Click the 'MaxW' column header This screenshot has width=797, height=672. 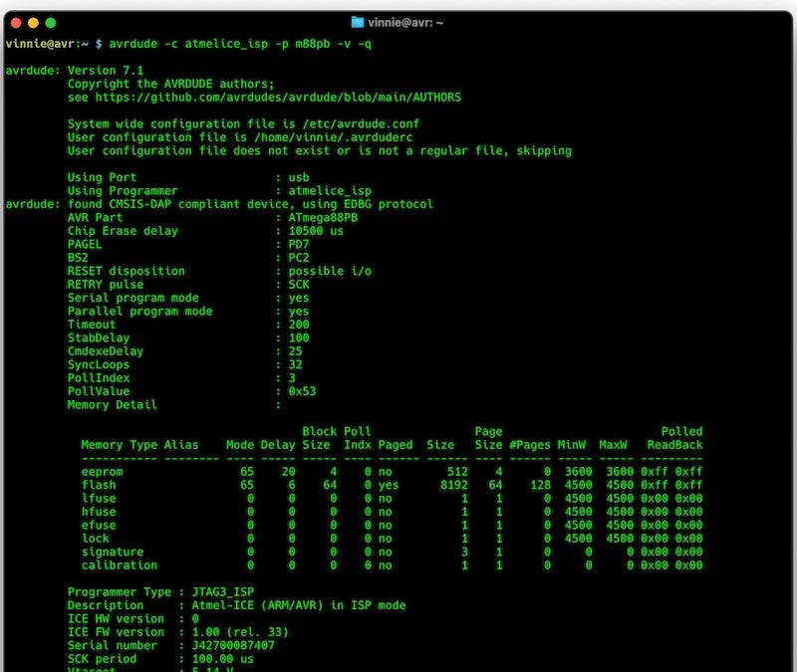point(613,445)
